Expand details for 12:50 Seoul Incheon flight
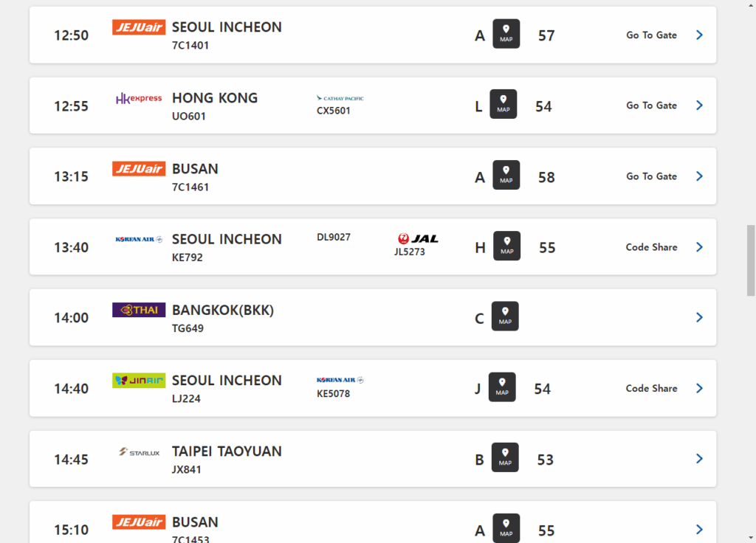Viewport: 756px width, 543px height. click(699, 35)
